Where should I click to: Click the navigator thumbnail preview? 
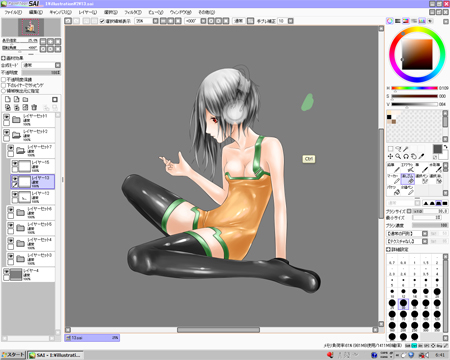click(31, 27)
